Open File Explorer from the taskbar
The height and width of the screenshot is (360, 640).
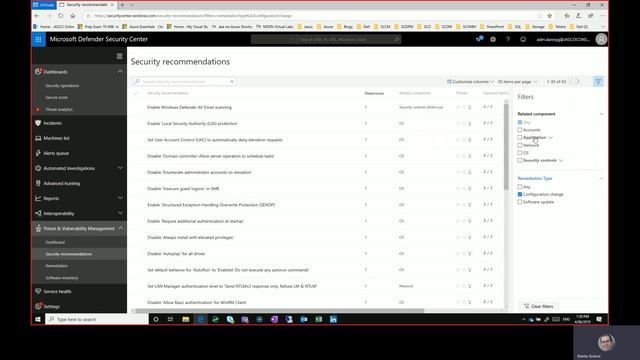click(186, 319)
